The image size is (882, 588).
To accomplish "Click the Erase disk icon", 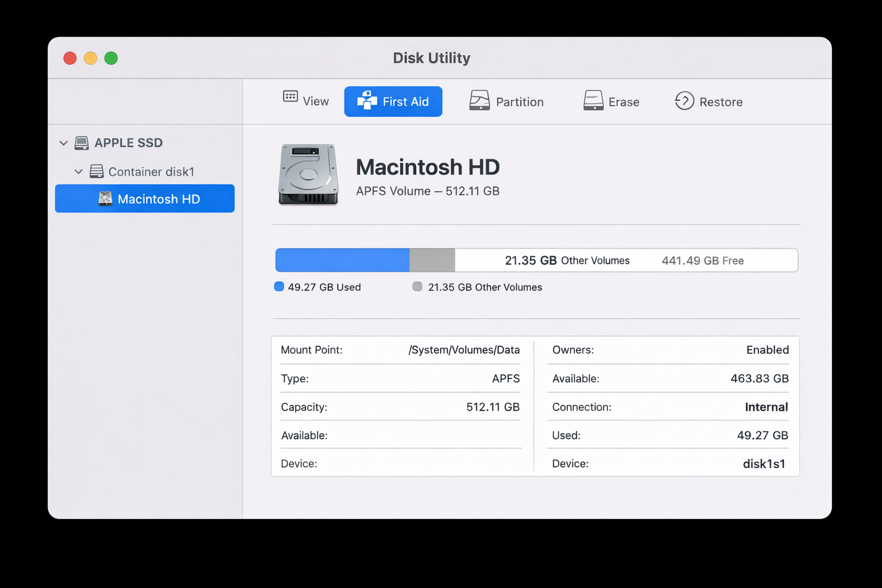I will (593, 100).
